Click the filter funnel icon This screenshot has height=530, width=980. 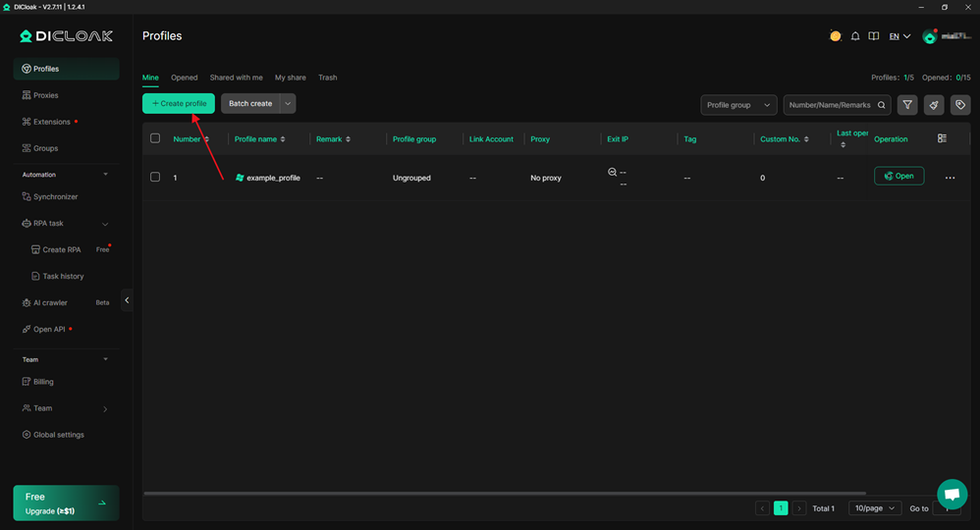(907, 105)
